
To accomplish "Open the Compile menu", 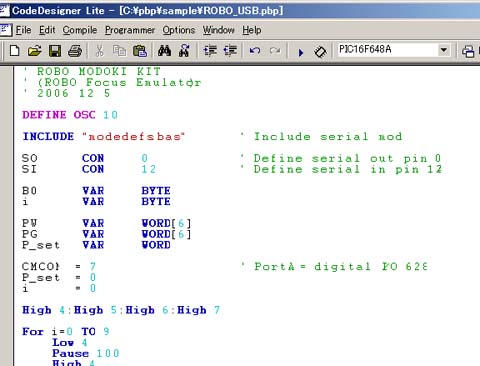I will coord(80,30).
